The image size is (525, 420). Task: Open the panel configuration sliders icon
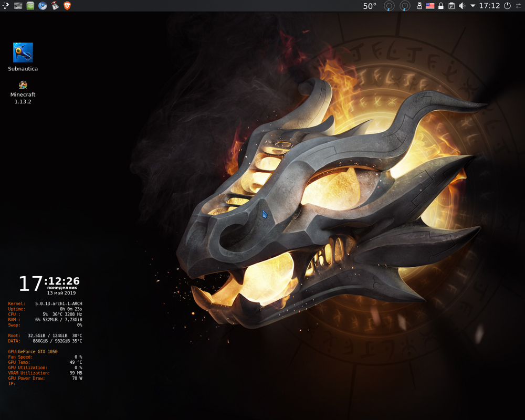(x=519, y=6)
